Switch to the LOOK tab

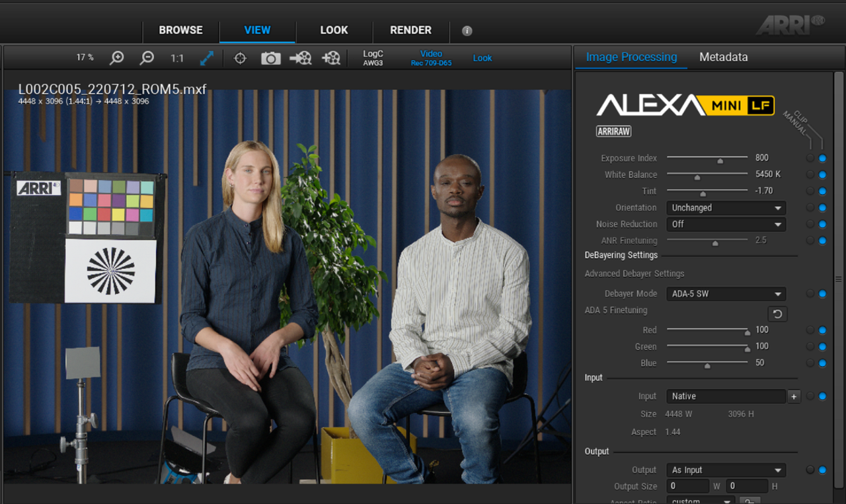(x=334, y=30)
